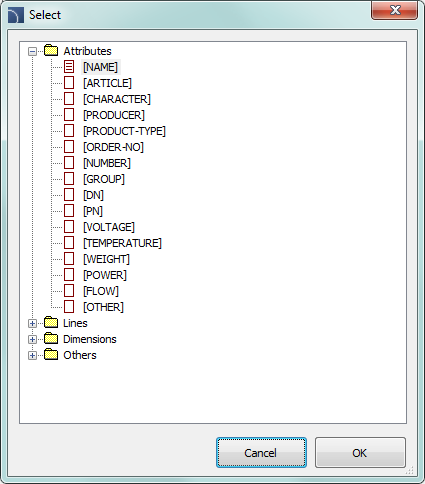Click the ARTICLE attribute box icon

pyautogui.click(x=69, y=83)
